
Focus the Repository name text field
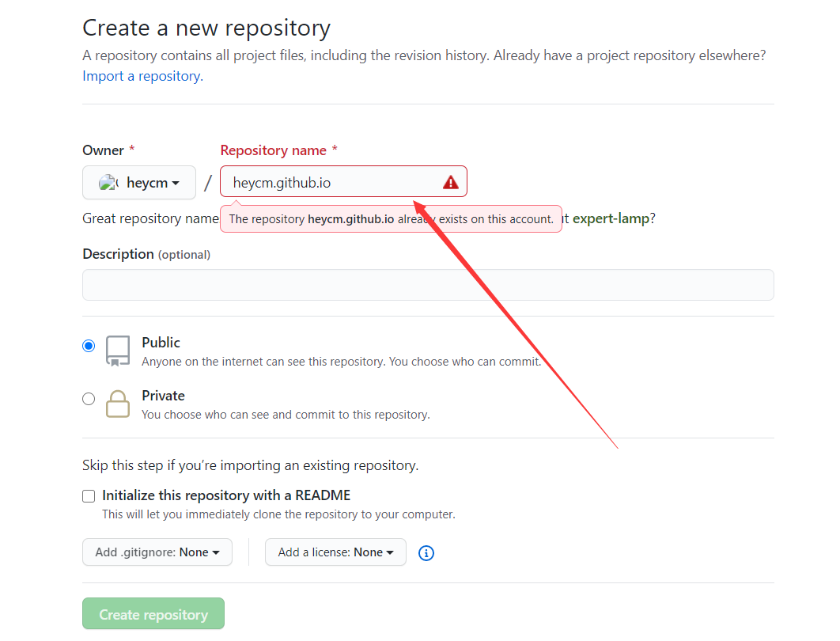click(332, 183)
